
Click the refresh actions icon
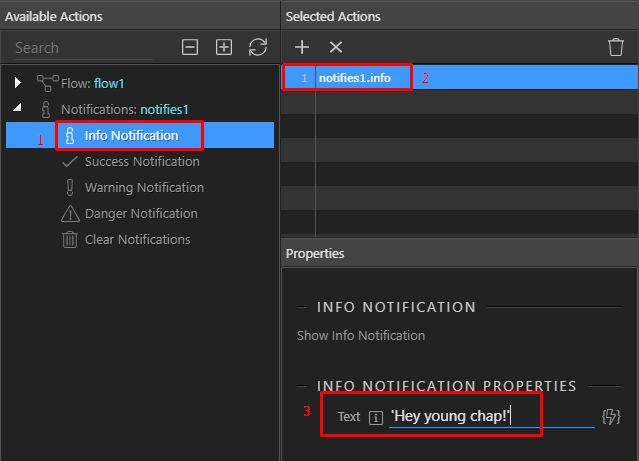tap(258, 47)
